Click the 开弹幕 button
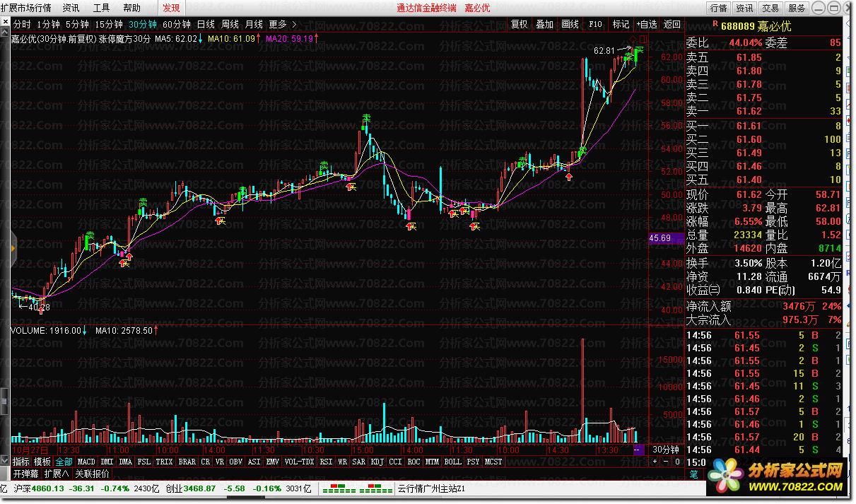This screenshot has height=504, width=856. [x=25, y=474]
